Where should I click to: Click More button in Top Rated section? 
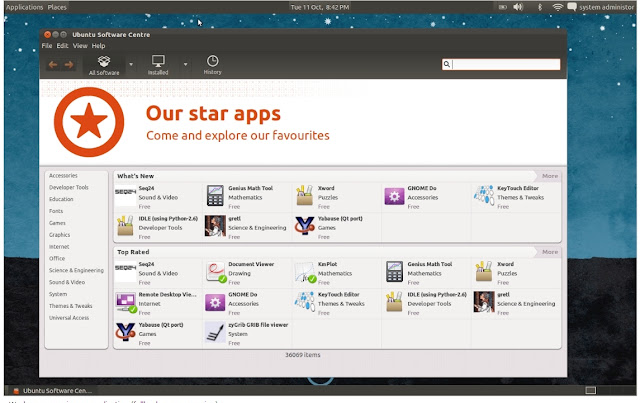pos(549,252)
